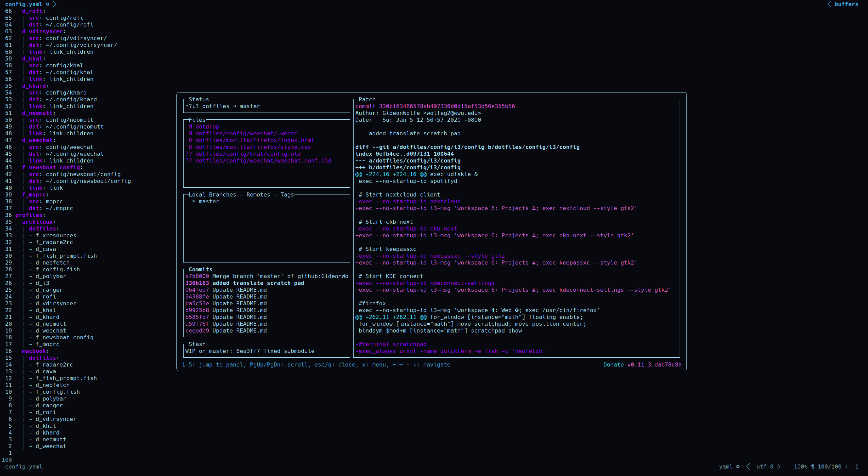The width and height of the screenshot is (868, 476).
Task: Select the config.yaml buffer tab
Action: (x=23, y=4)
